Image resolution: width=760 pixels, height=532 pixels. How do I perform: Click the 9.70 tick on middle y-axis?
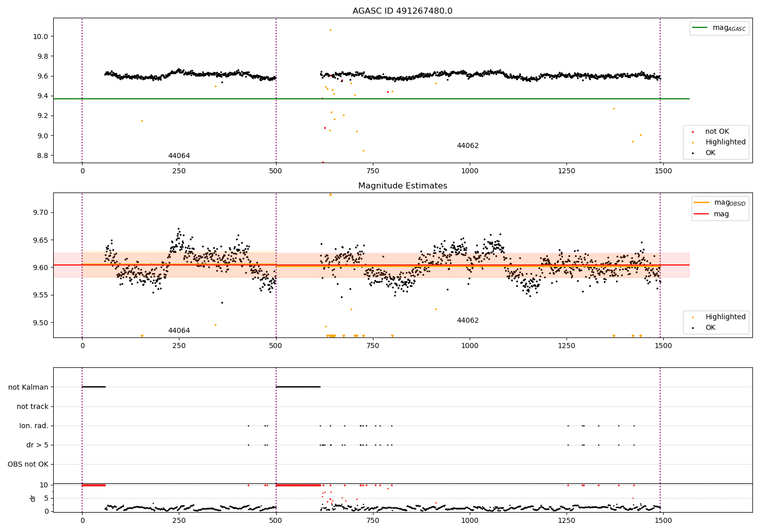[40, 212]
